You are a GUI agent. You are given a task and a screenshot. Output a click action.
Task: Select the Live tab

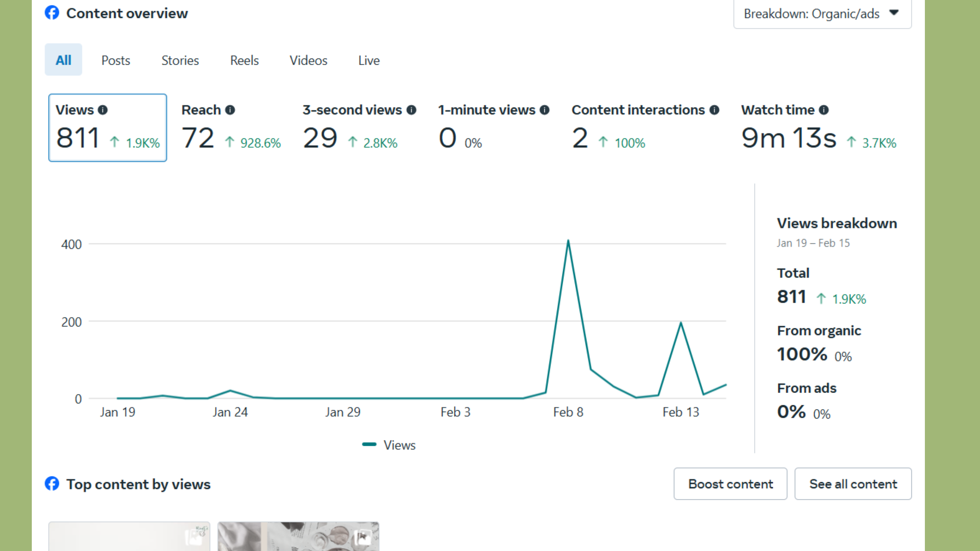coord(369,60)
